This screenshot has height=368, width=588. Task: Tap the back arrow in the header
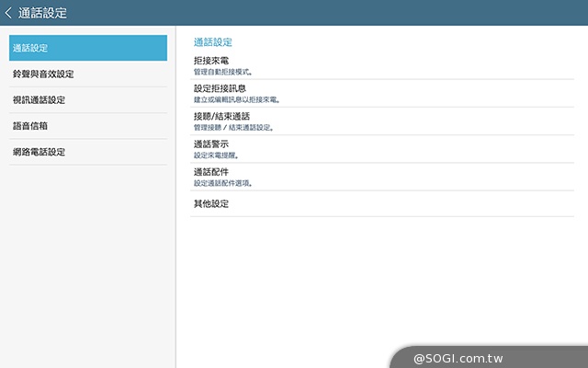click(x=9, y=13)
